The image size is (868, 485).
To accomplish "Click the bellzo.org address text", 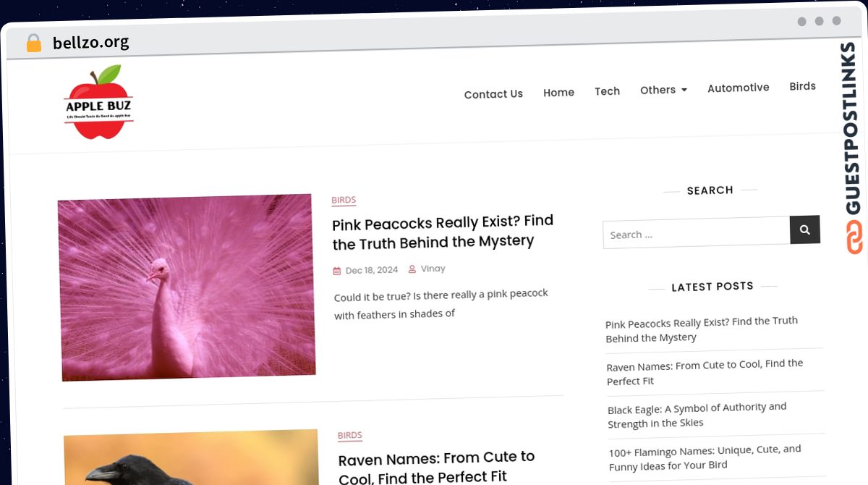I will [91, 43].
